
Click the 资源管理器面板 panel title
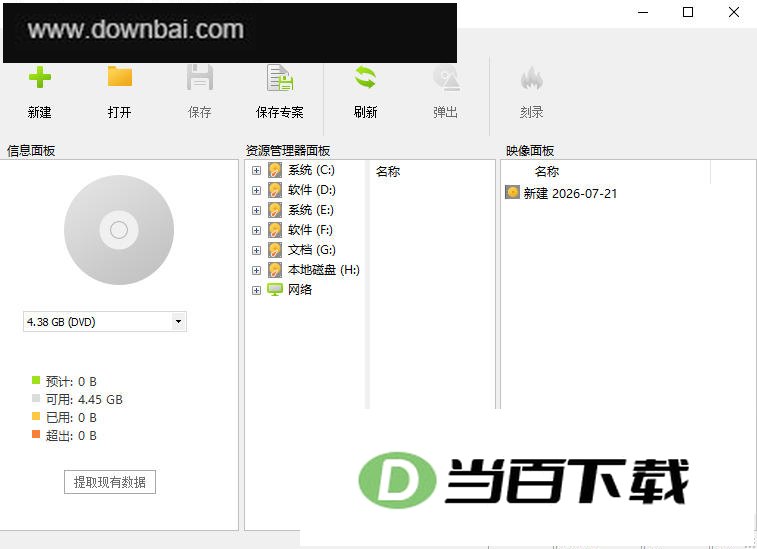(288, 151)
